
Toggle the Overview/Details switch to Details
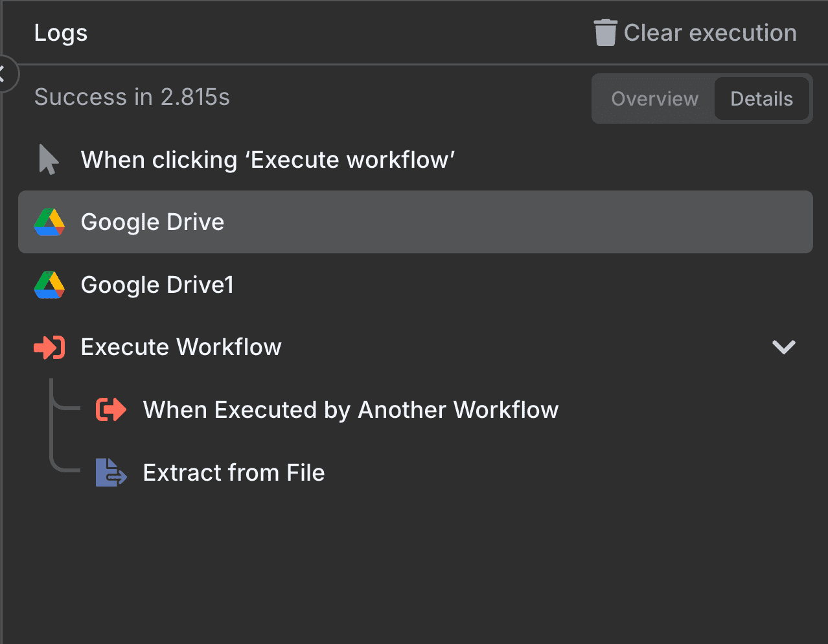pos(762,98)
